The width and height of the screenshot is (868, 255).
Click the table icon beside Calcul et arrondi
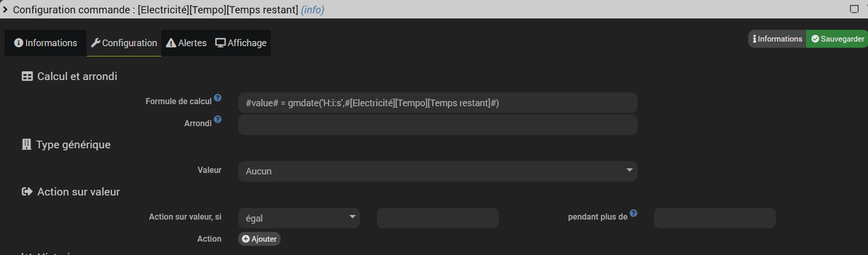[27, 76]
